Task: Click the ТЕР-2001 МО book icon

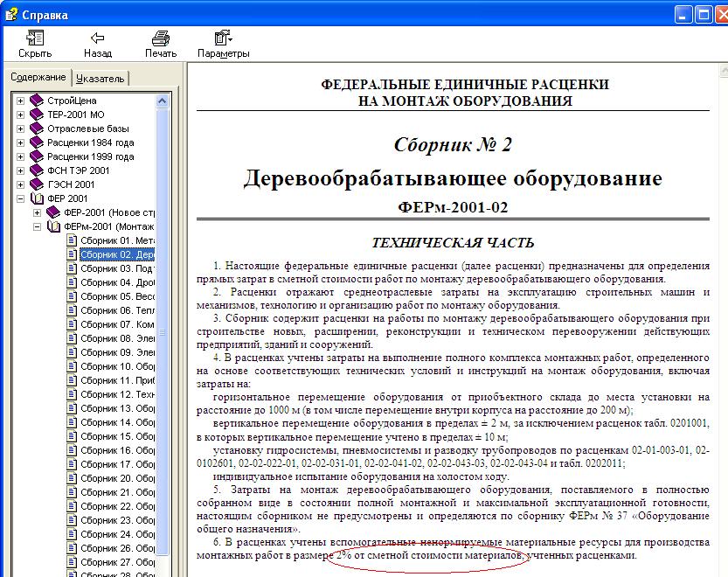Action: point(37,115)
